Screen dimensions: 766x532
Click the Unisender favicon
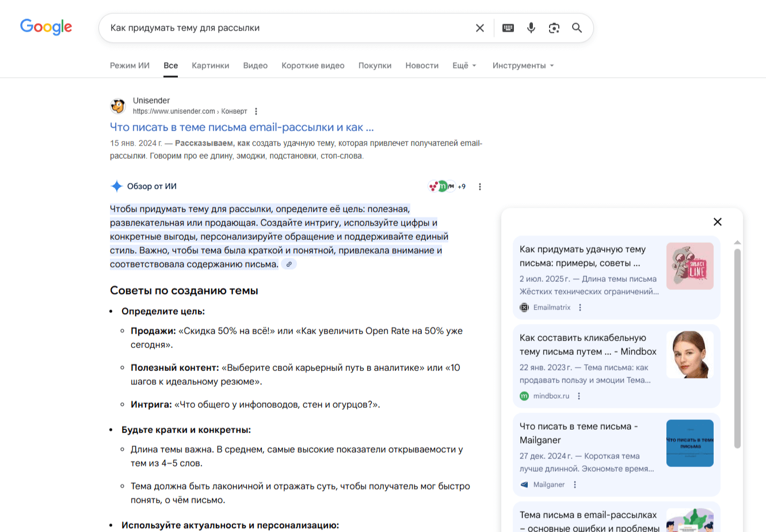pos(118,106)
